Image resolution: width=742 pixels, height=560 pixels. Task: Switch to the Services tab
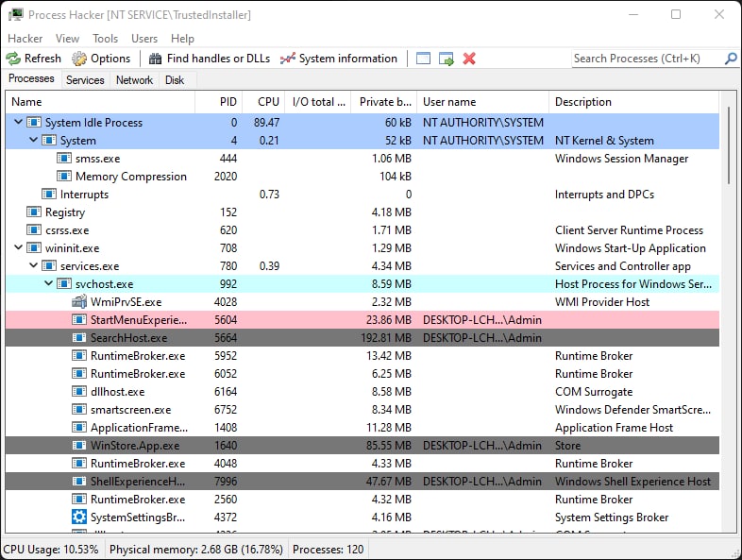pos(85,80)
